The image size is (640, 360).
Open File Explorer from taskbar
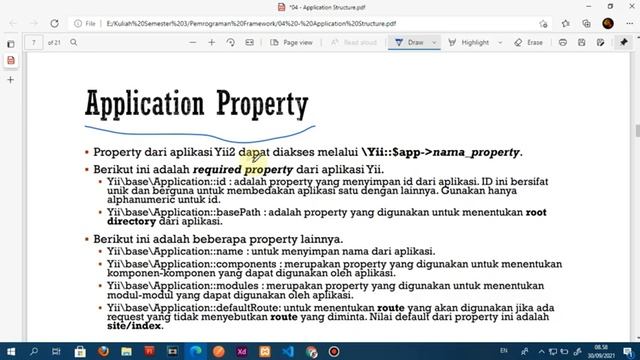127,351
